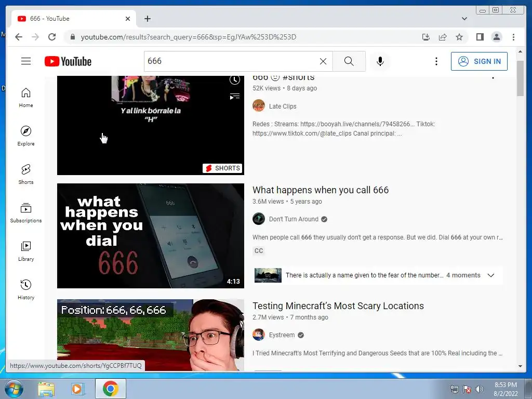Screen dimensions: 532x399
Task: Open Chrome three-dot menu
Action: (x=513, y=37)
